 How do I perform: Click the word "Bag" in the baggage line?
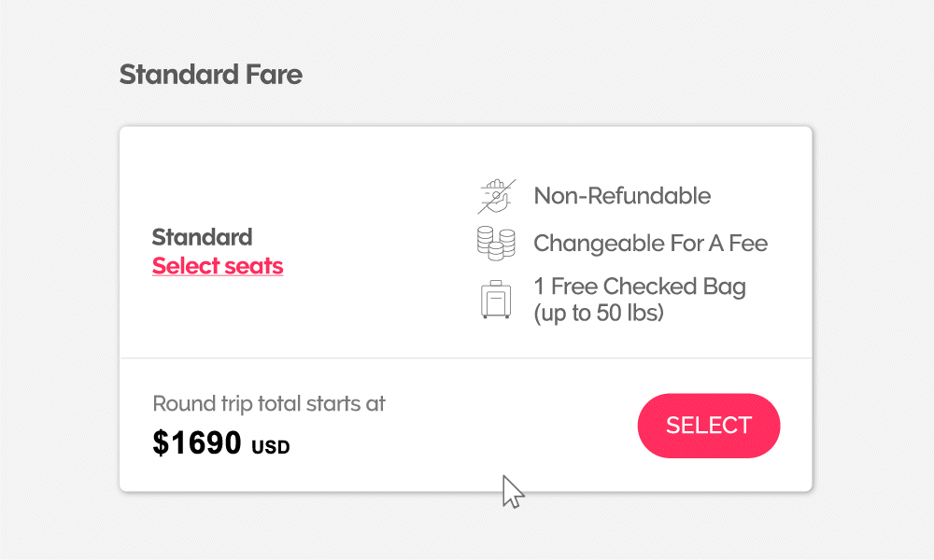(725, 286)
